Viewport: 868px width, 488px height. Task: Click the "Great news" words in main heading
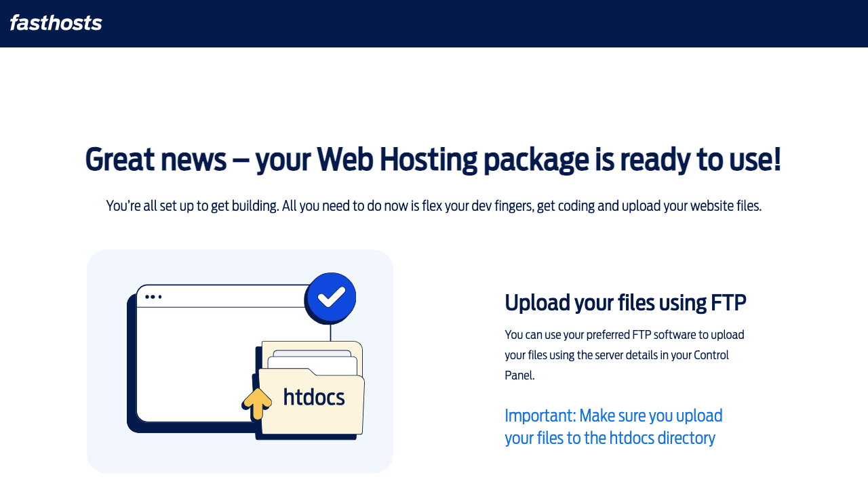(x=155, y=160)
